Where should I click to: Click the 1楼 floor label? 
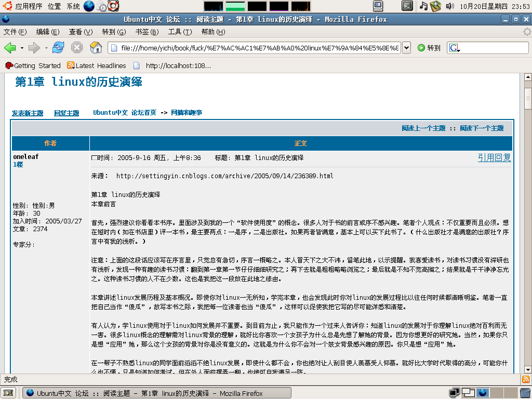(x=18, y=165)
